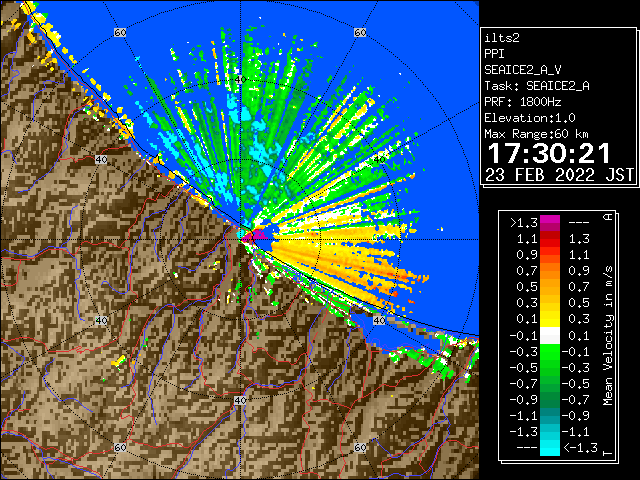Click the '60' range ring label southeast of radar
Image resolution: width=640 pixels, height=480 pixels.
point(360,448)
